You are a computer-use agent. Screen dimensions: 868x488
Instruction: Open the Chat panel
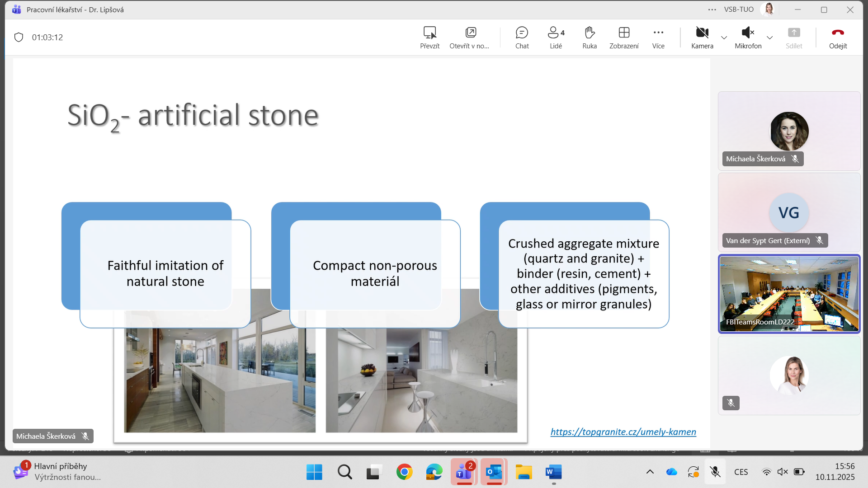point(522,37)
